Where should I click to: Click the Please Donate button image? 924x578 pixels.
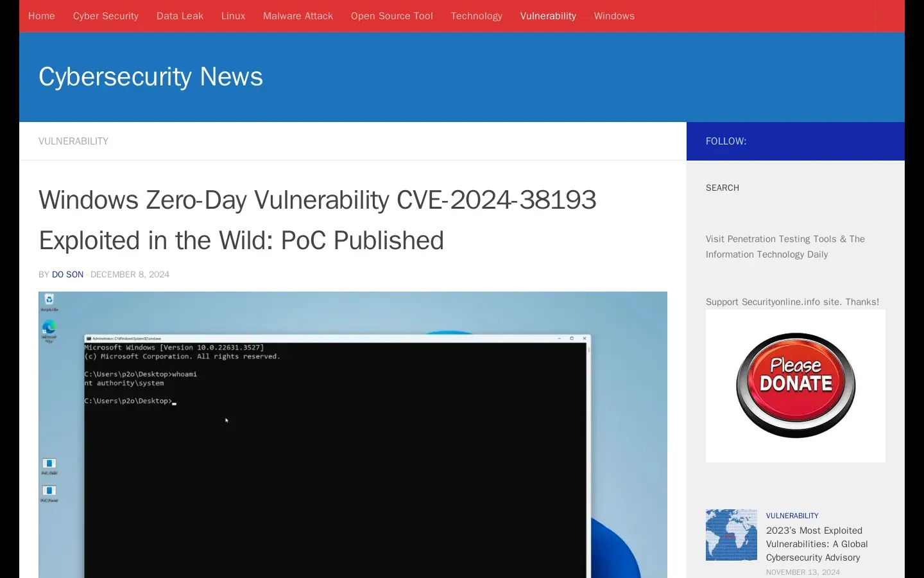tap(796, 386)
